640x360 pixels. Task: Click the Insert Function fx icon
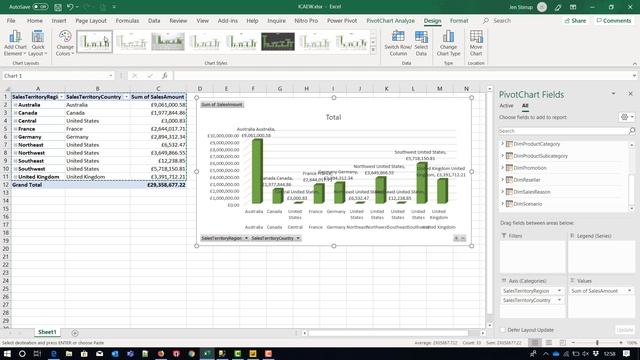tap(164, 76)
